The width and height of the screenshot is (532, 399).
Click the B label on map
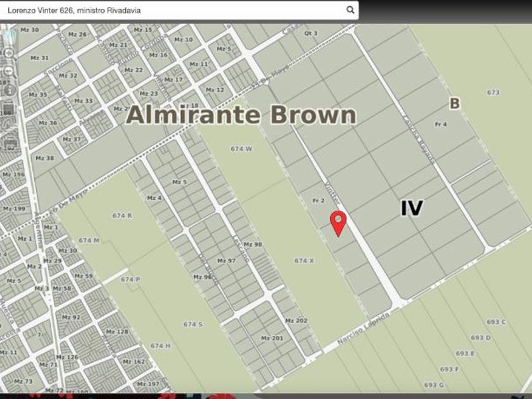tap(455, 103)
